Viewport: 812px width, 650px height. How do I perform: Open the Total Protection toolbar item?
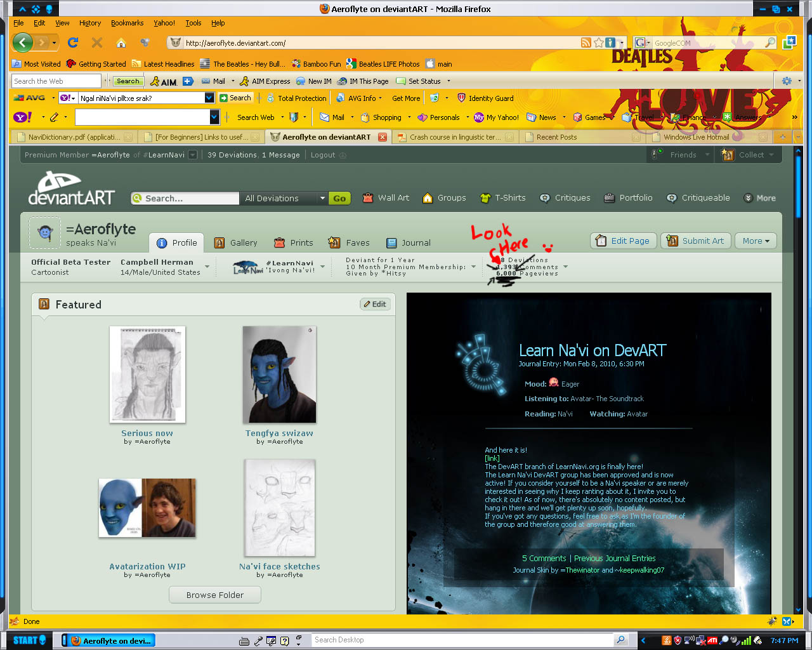pos(296,98)
